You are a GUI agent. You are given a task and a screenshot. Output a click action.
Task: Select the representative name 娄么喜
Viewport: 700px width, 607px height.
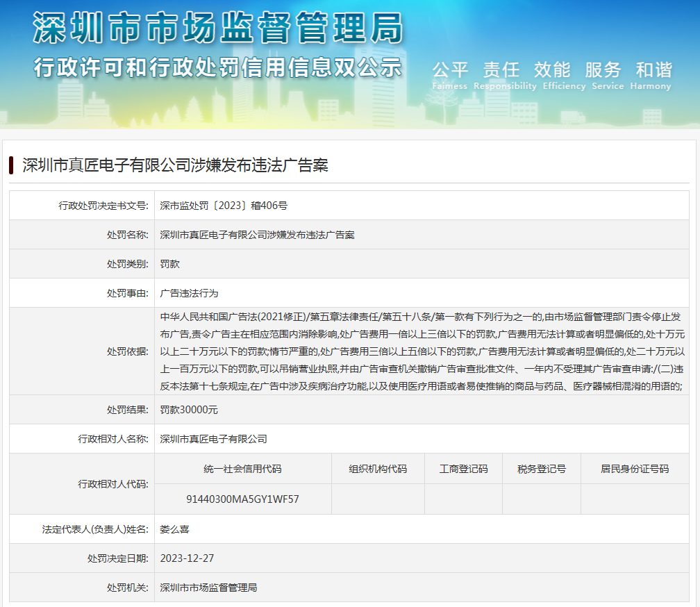coord(174,529)
